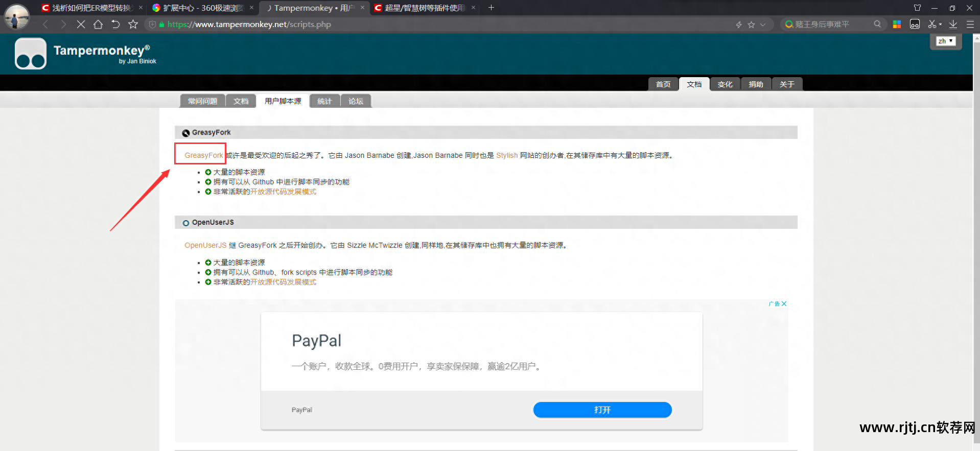This screenshot has height=451, width=980.
Task: Click the site security shield icon
Action: [x=152, y=25]
